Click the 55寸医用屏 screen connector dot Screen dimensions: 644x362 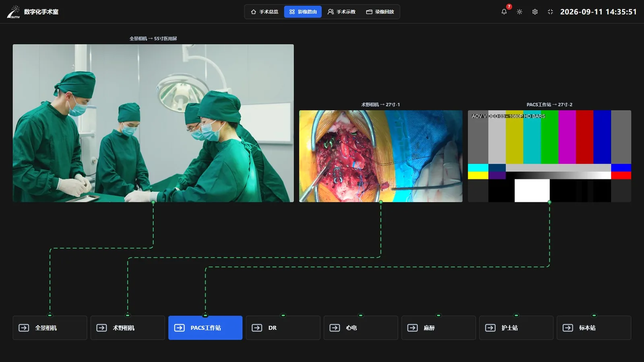(x=153, y=202)
